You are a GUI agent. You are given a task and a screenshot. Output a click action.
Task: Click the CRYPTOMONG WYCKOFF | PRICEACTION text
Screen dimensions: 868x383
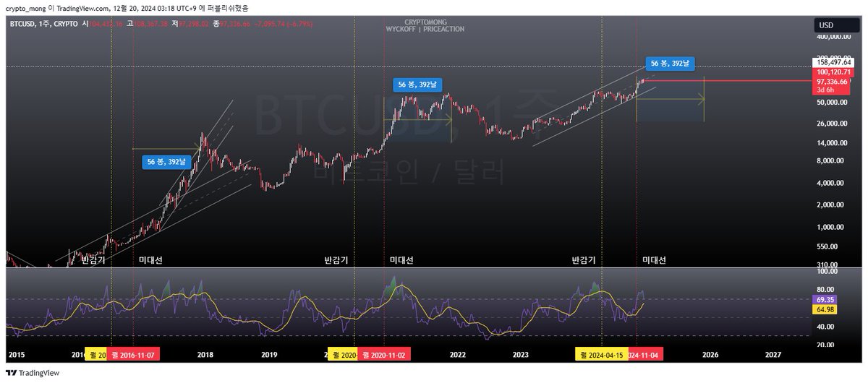[x=426, y=26]
